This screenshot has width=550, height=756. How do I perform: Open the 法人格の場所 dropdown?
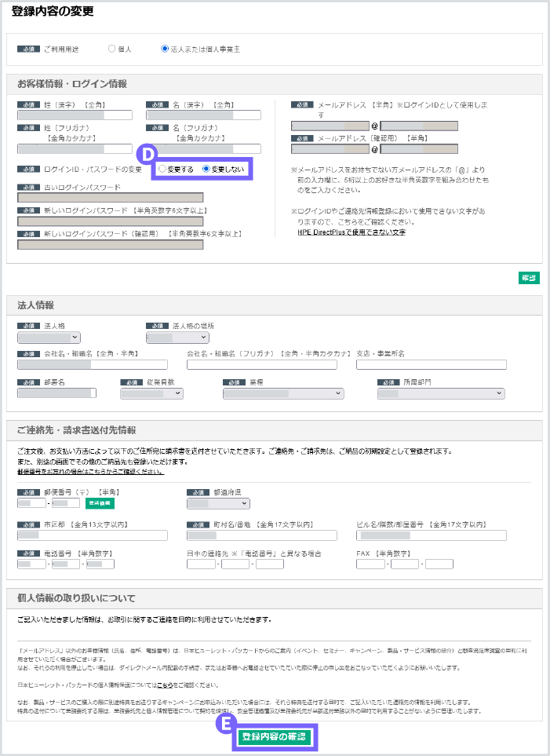177,338
